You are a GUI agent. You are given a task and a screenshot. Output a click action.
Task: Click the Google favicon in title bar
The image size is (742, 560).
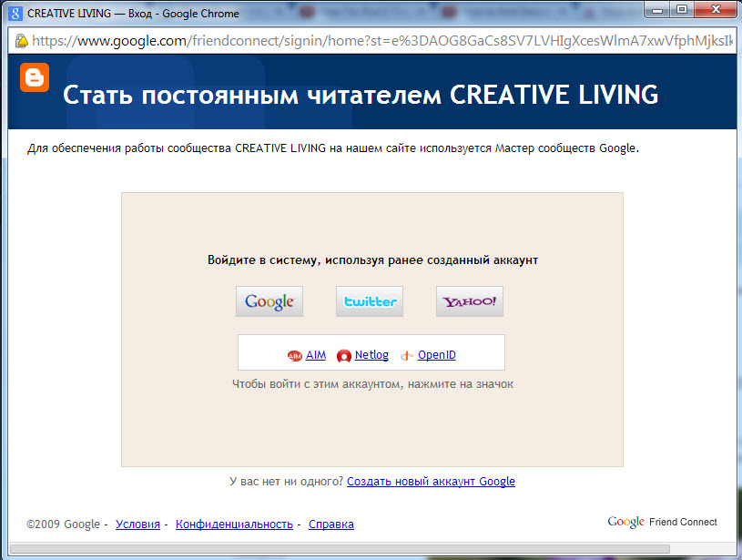15,14
